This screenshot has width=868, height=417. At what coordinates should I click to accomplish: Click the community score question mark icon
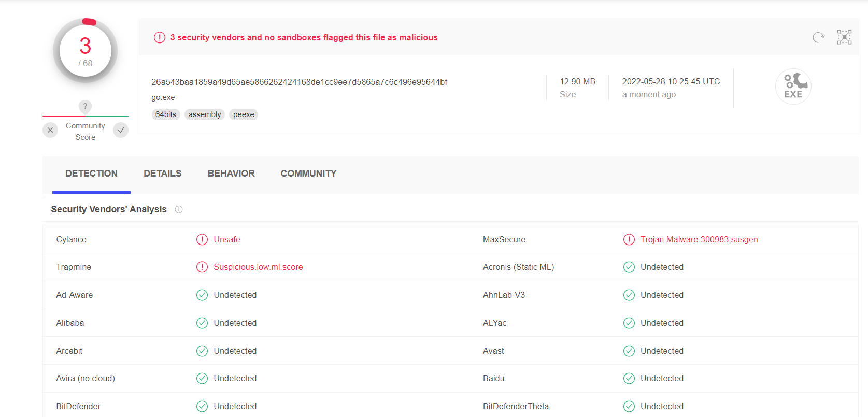tap(85, 106)
